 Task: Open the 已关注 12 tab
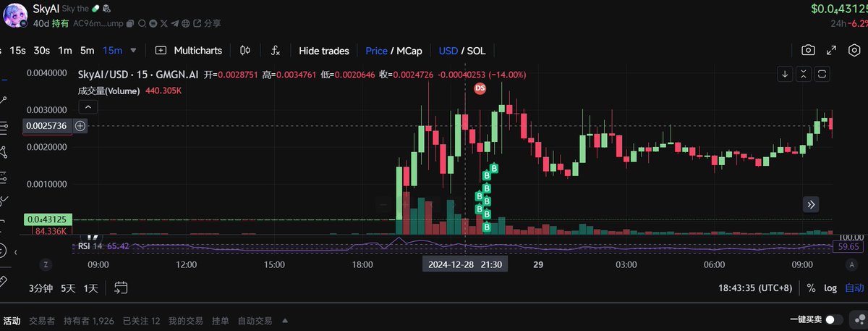pyautogui.click(x=141, y=320)
